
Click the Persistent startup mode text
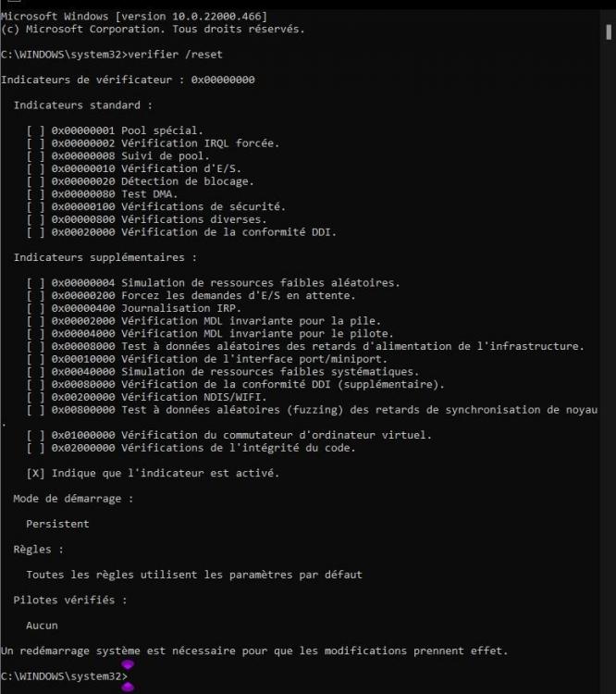tap(57, 524)
